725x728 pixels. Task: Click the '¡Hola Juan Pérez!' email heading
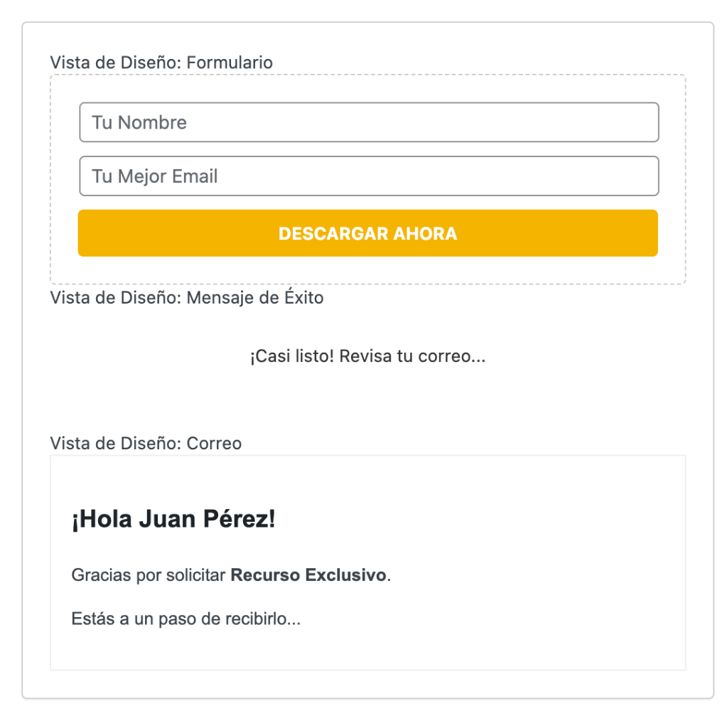[173, 520]
